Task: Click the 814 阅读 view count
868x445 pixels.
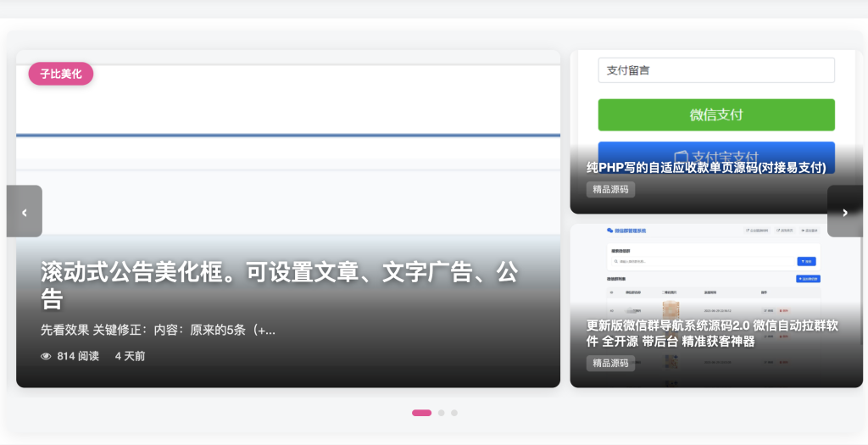Action: (78, 357)
